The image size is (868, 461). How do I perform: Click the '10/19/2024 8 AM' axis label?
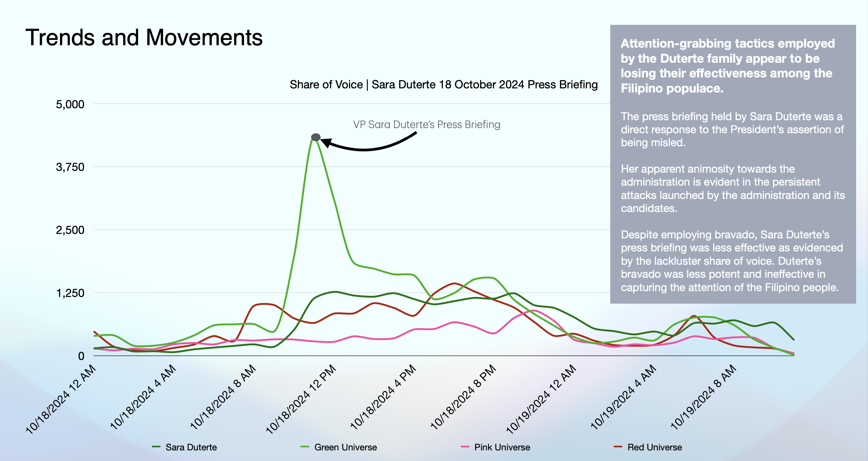pyautogui.click(x=704, y=397)
